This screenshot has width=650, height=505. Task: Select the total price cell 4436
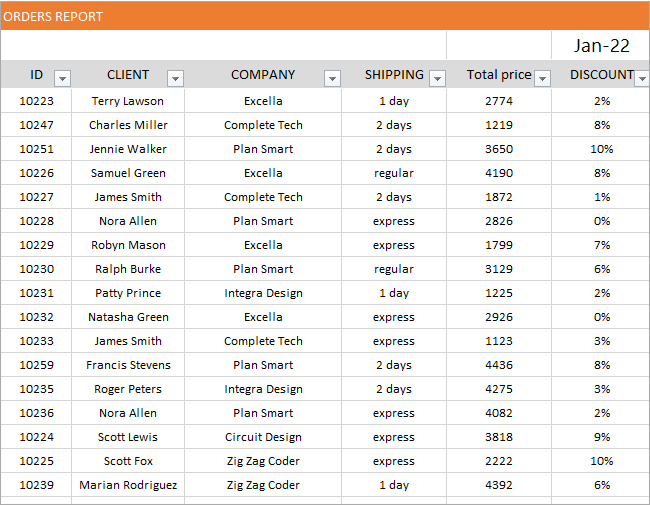[x=499, y=365]
